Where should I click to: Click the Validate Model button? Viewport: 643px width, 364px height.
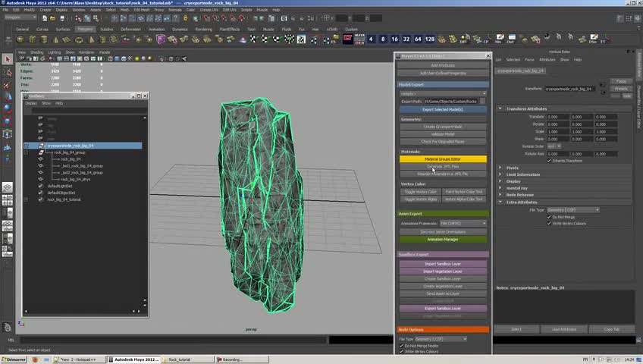click(x=443, y=133)
